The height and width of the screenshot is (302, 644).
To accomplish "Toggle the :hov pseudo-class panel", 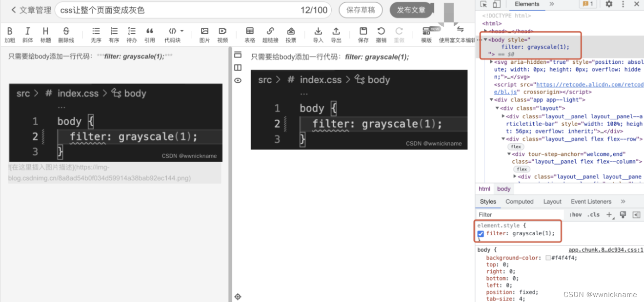I will 575,214.
